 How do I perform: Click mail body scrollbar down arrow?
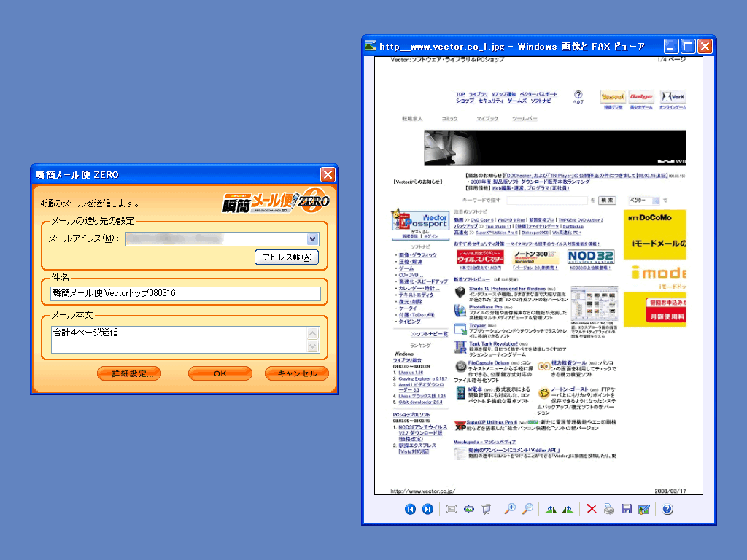[x=312, y=346]
